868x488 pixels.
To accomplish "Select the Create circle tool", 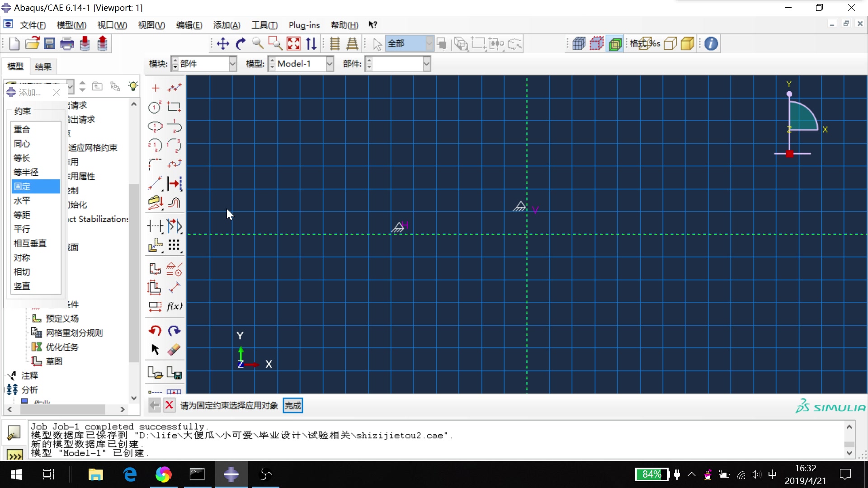I will [155, 107].
